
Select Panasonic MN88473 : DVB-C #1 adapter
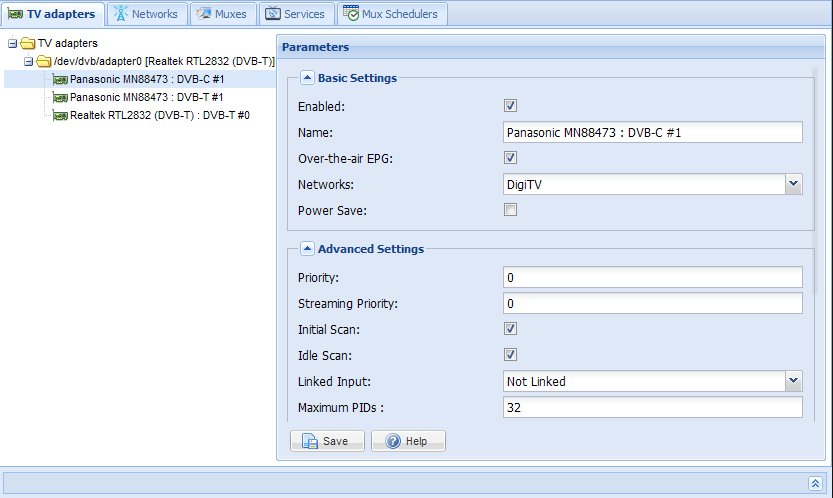(147, 79)
